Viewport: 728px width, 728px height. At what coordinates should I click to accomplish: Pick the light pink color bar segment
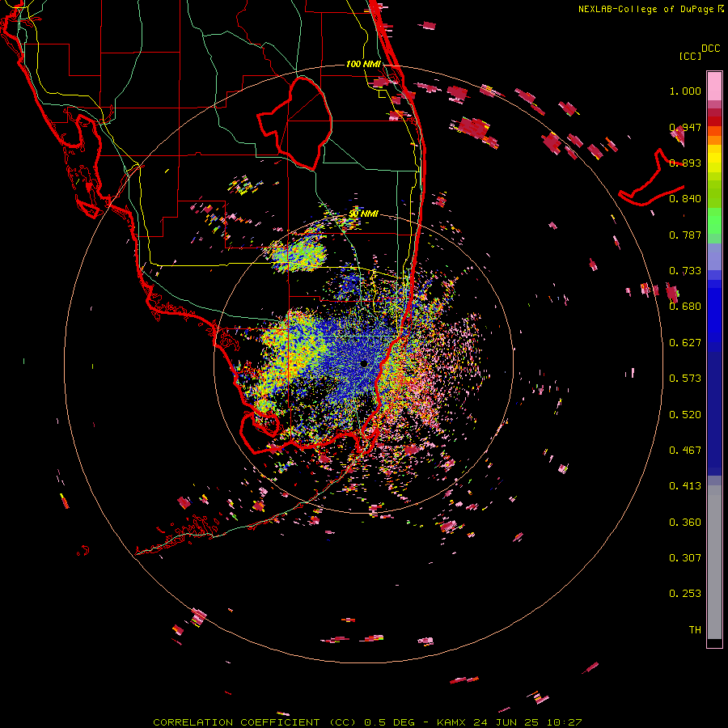click(714, 87)
